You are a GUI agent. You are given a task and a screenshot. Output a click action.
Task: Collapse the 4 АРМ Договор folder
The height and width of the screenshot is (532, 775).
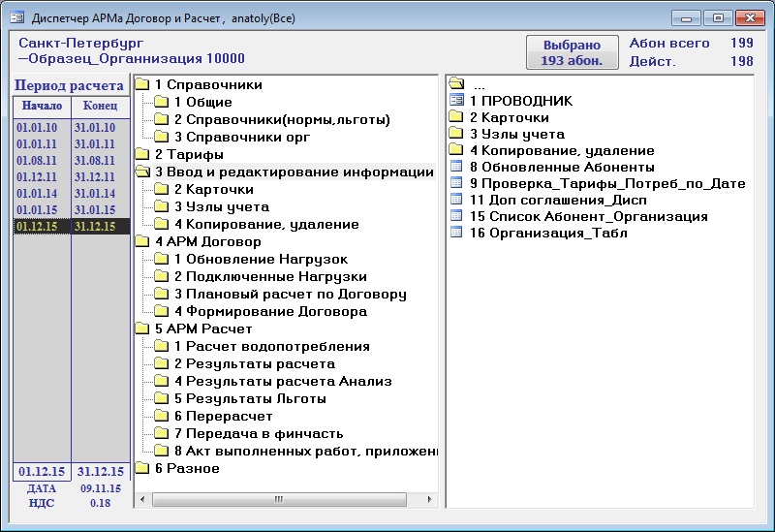coord(142,242)
